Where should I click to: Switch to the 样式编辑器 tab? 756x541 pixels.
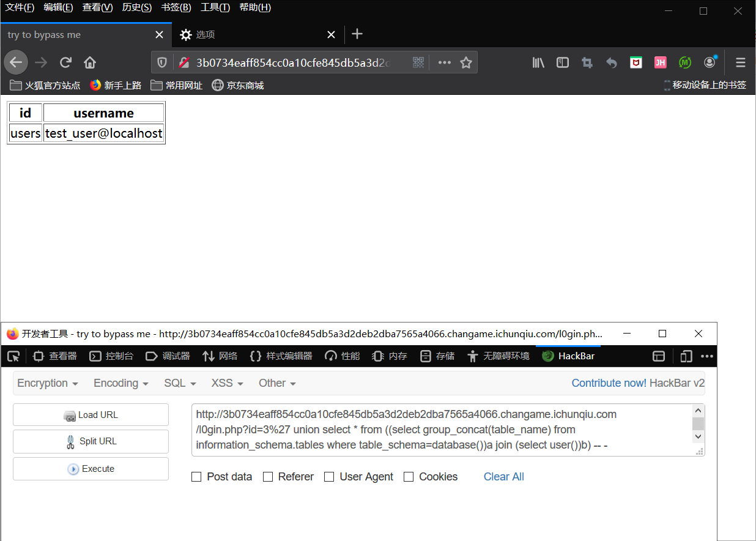tap(281, 356)
